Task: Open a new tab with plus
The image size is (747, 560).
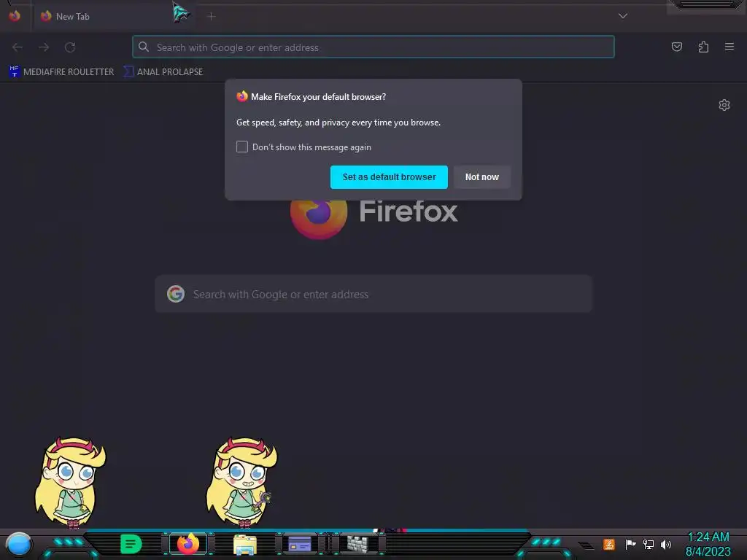Action: (212, 17)
